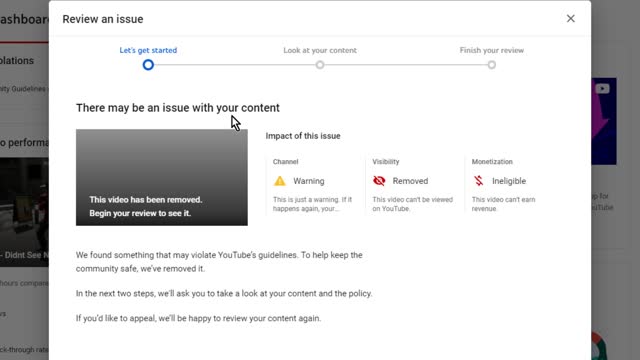Click the 'Finish your review' step label
The image size is (640, 360).
491,50
